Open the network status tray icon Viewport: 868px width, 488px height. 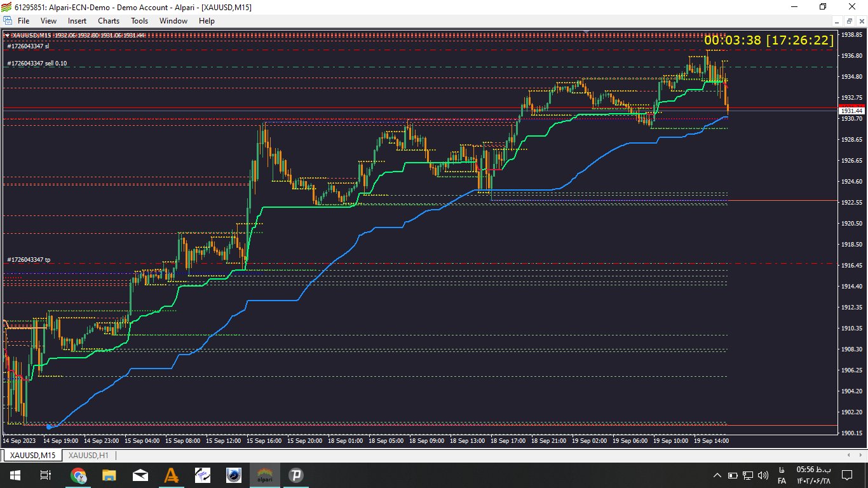tap(748, 475)
